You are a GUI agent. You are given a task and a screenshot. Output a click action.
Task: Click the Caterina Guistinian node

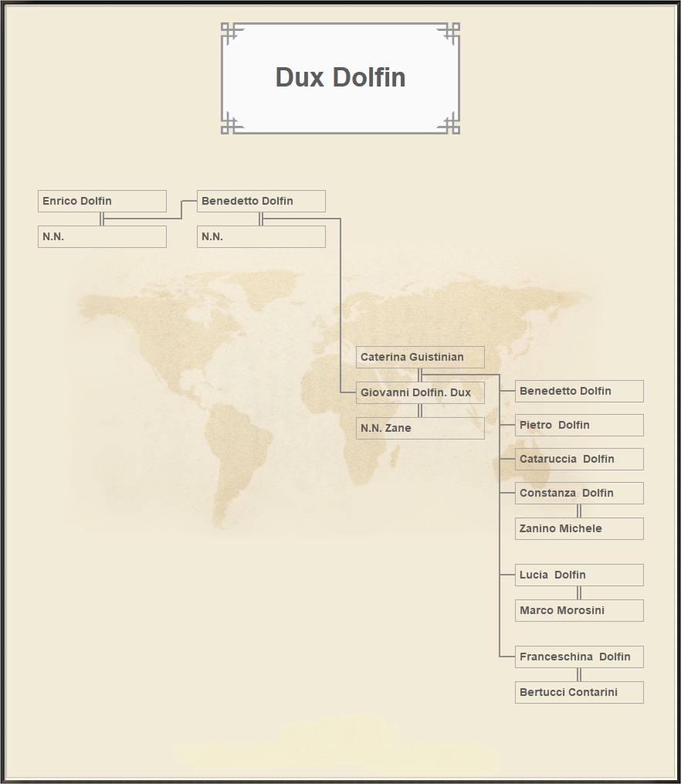coord(420,357)
